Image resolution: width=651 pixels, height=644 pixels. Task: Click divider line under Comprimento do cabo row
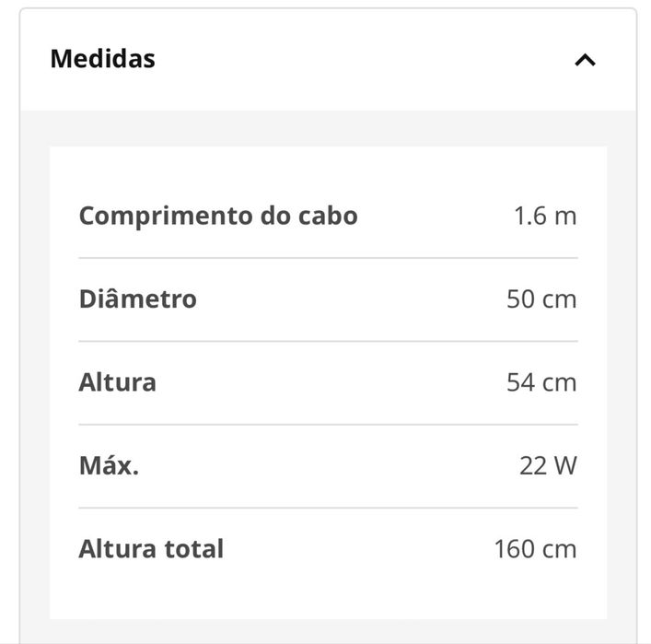pyautogui.click(x=328, y=258)
